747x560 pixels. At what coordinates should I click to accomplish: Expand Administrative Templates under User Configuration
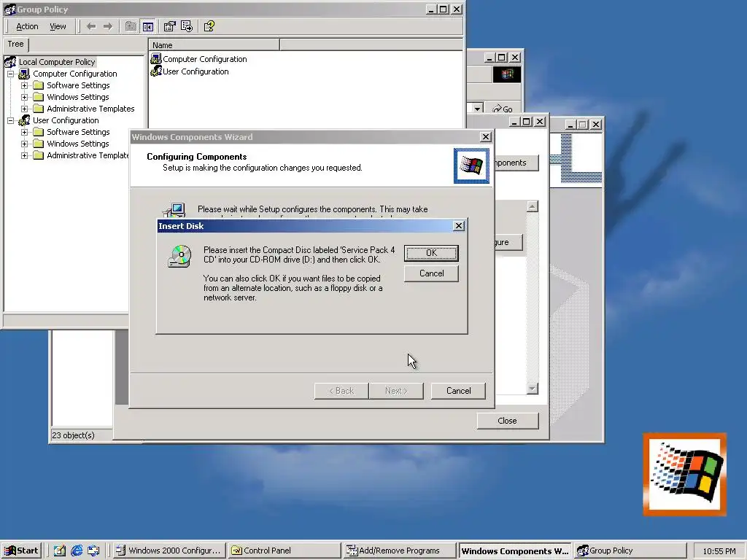24,155
